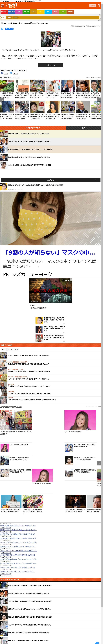Select 週間 ranking tab
The width and height of the screenshot is (103, 644).
(83, 128)
